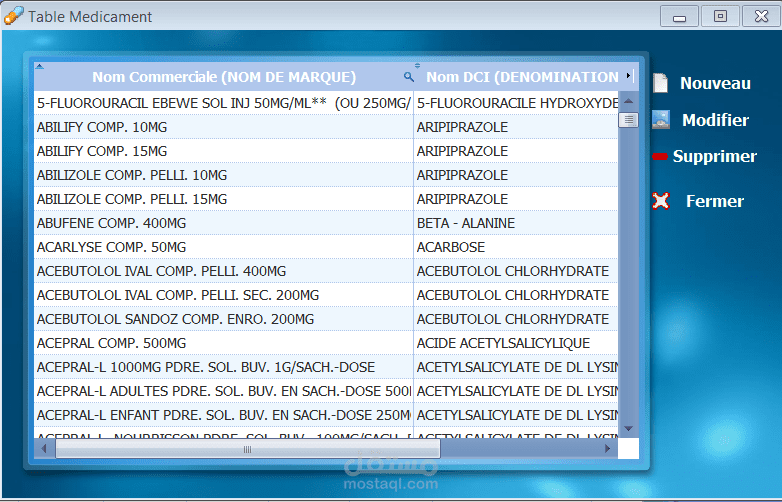Click the Modifier button label
The width and height of the screenshot is (782, 502).
click(715, 120)
